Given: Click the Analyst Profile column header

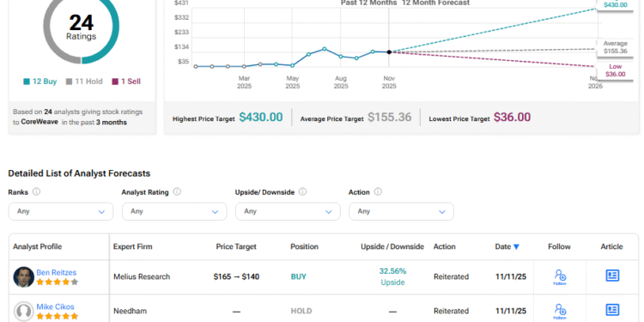Looking at the screenshot, I should click(x=38, y=246).
